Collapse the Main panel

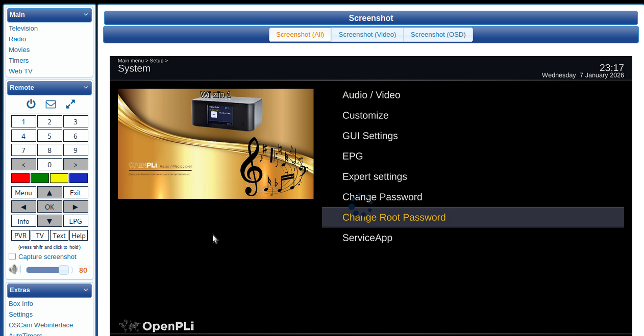point(86,15)
